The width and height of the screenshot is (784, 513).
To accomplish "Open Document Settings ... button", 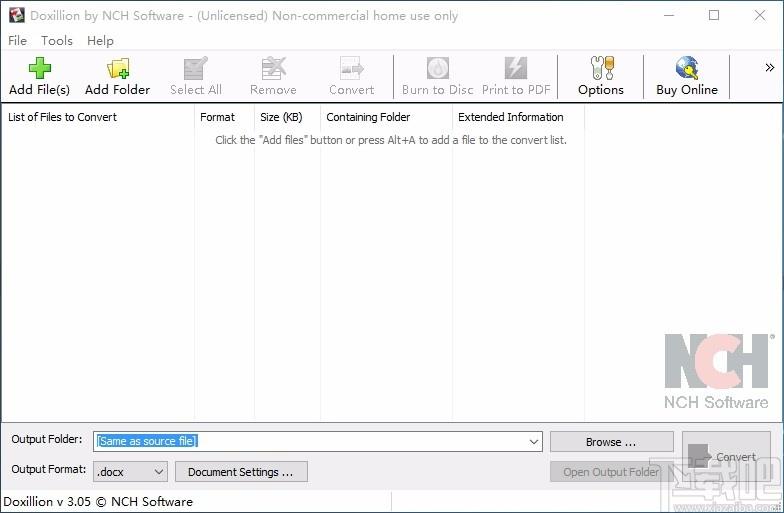I will [241, 472].
